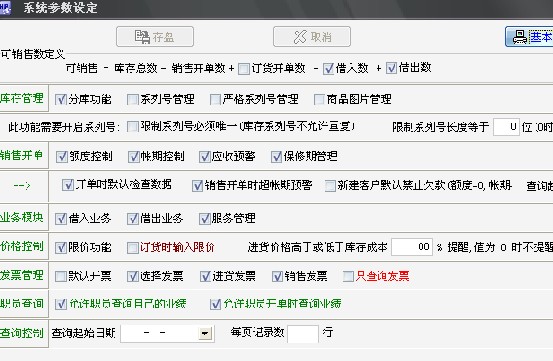Click the 进货价格 percentage input field
This screenshot has width=553, height=361.
coord(412,247)
